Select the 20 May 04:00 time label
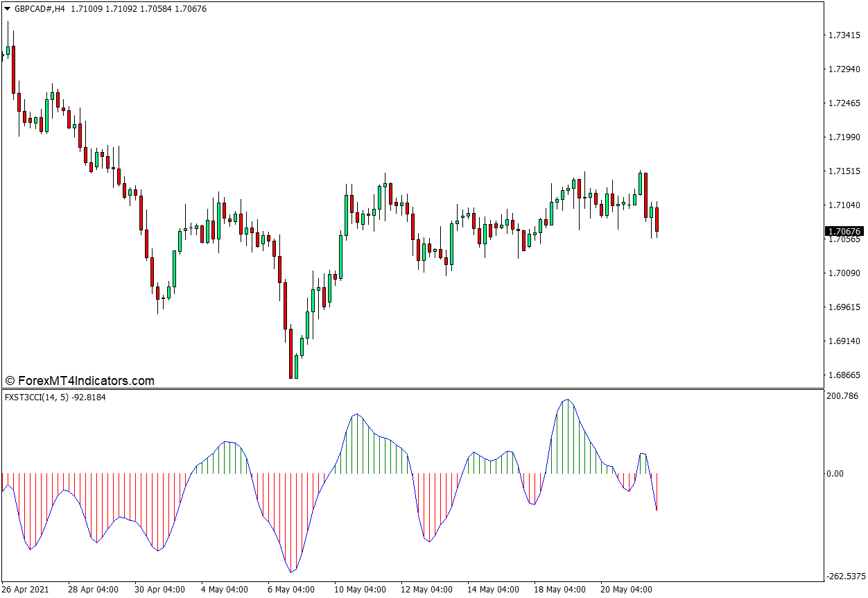868x598 pixels. pos(625,590)
